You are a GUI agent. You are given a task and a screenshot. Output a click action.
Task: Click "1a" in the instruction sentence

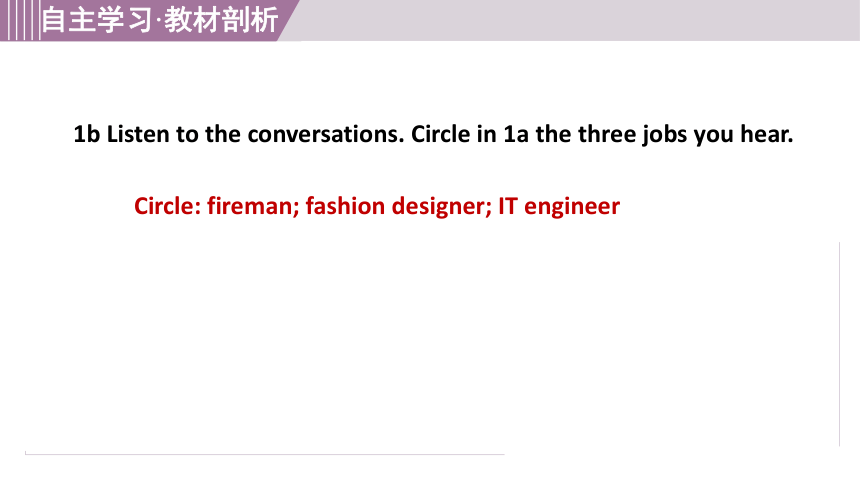pos(516,134)
